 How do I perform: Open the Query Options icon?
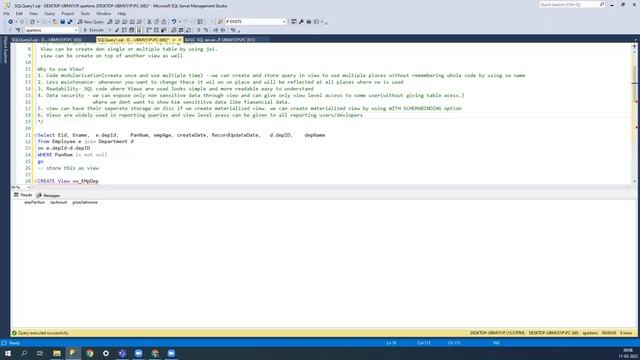tap(131, 30)
